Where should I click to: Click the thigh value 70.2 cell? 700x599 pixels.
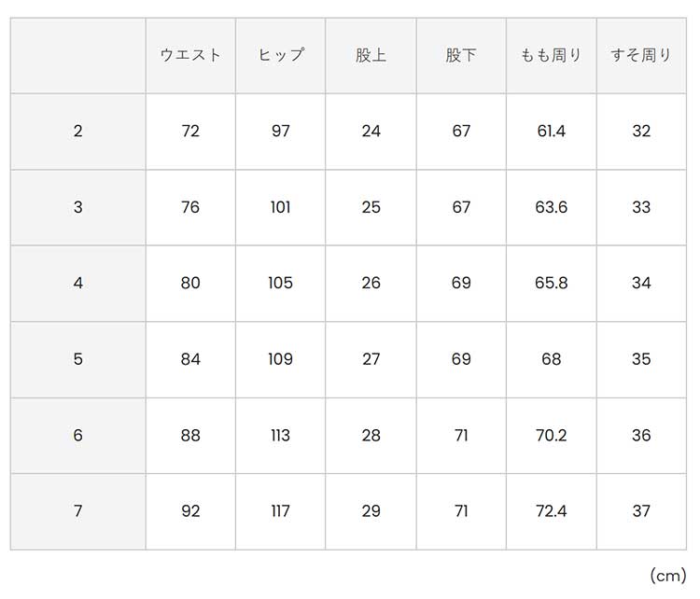(552, 436)
